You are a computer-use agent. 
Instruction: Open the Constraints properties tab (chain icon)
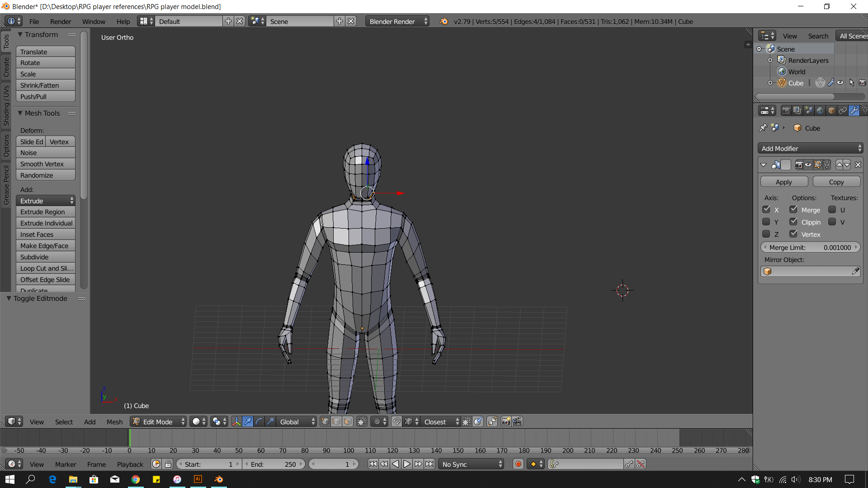pyautogui.click(x=843, y=111)
